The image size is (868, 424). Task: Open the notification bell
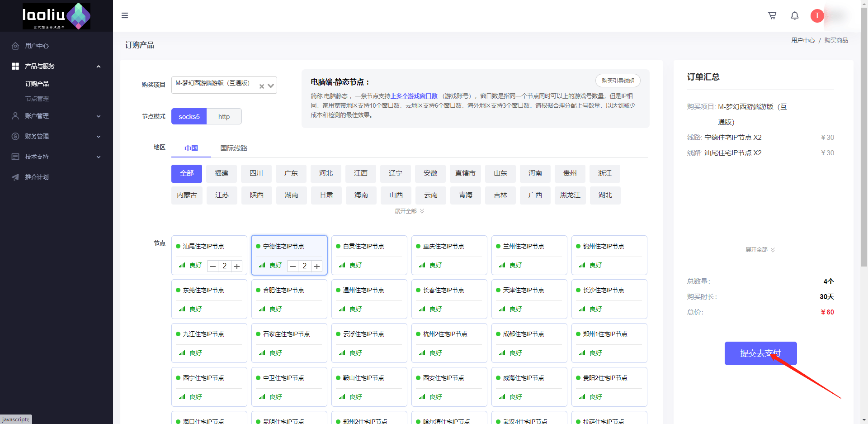click(794, 16)
